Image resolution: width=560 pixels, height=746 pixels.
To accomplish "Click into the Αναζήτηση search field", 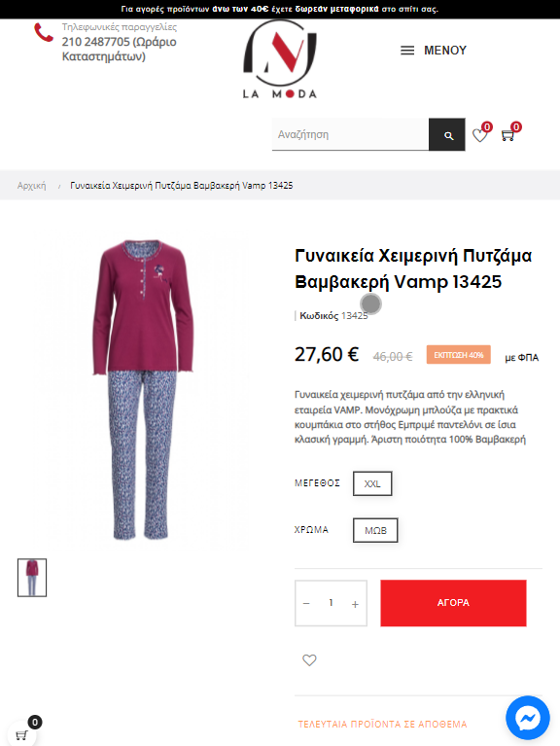I will coord(350,134).
